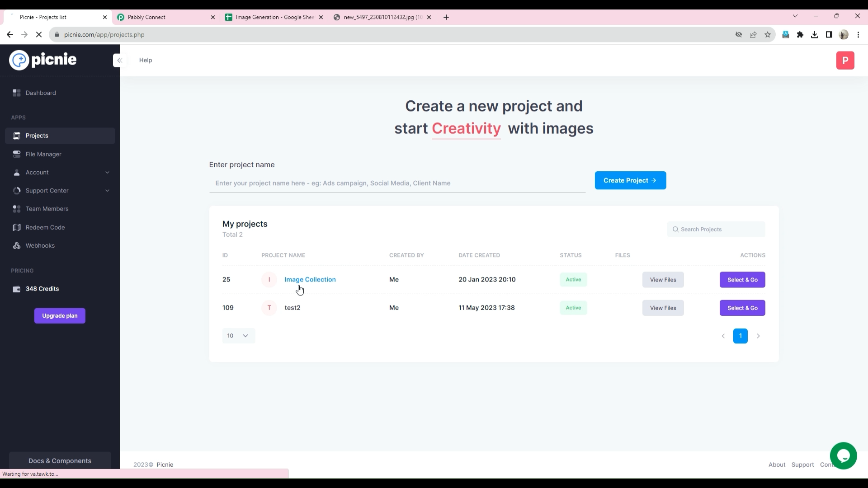The height and width of the screenshot is (488, 868).
Task: Go to next page arrow in pagination
Action: click(x=758, y=336)
